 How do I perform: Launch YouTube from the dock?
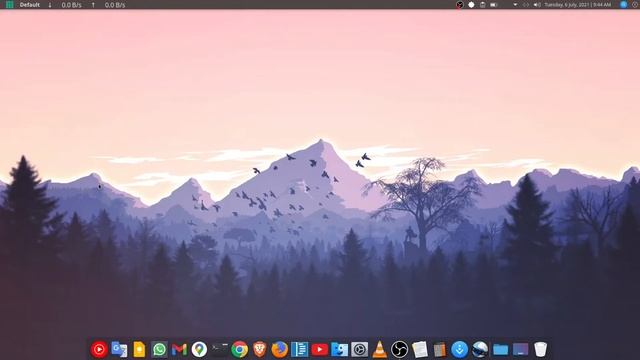320,349
